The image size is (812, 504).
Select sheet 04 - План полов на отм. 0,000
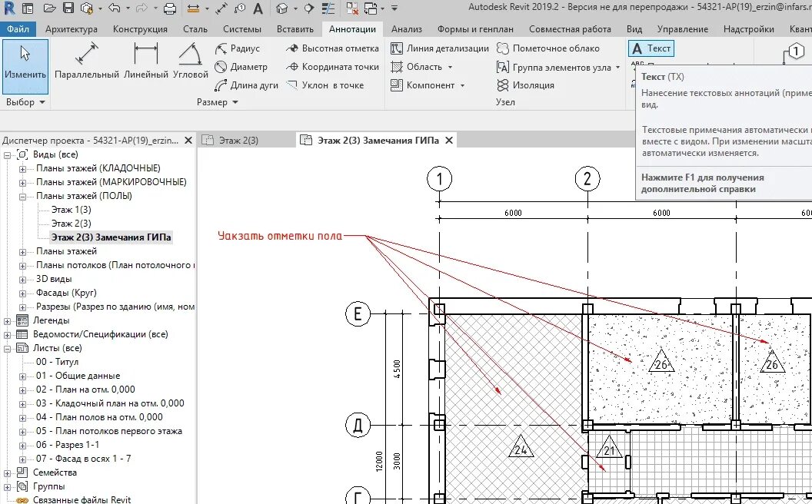click(x=99, y=417)
